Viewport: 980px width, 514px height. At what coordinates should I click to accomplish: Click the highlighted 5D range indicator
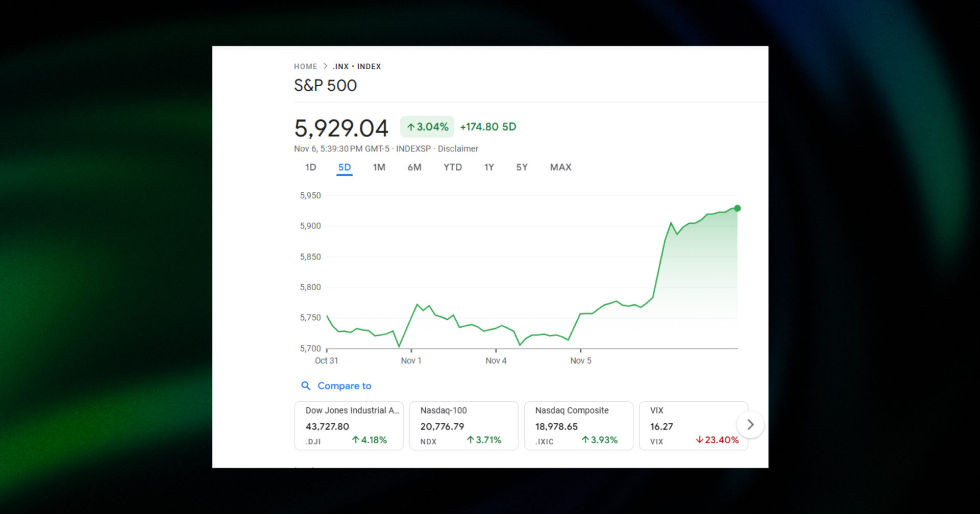tap(344, 167)
